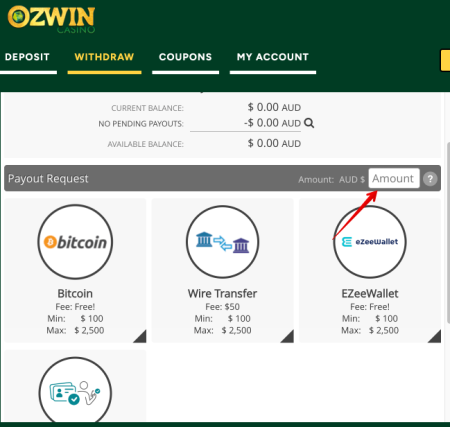
Task: Click the Current Balance amount value
Action: pyautogui.click(x=274, y=107)
